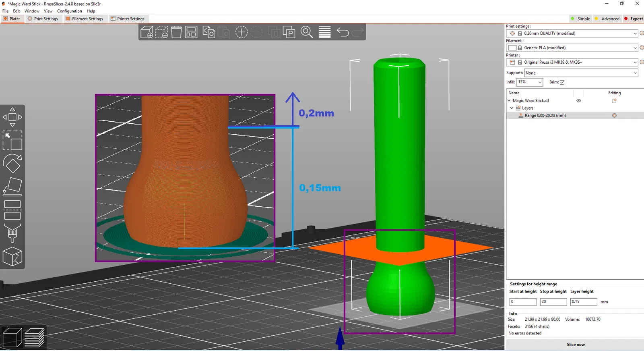Open Search with the magnifier icon
The height and width of the screenshot is (351, 644).
coord(307,32)
